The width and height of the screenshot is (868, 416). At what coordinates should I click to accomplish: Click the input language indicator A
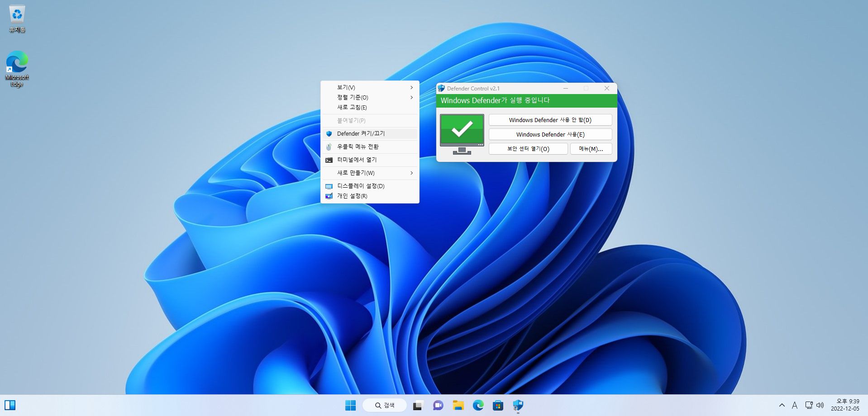tap(794, 405)
